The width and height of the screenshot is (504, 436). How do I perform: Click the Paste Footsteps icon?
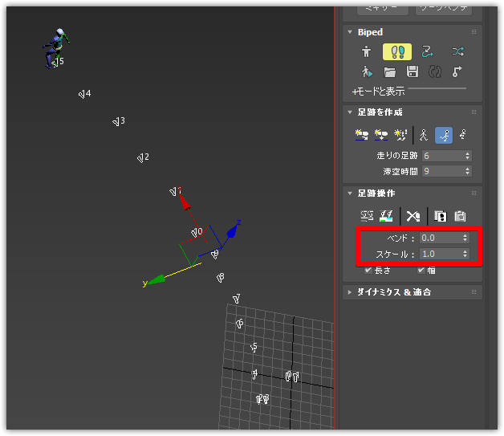click(x=460, y=215)
